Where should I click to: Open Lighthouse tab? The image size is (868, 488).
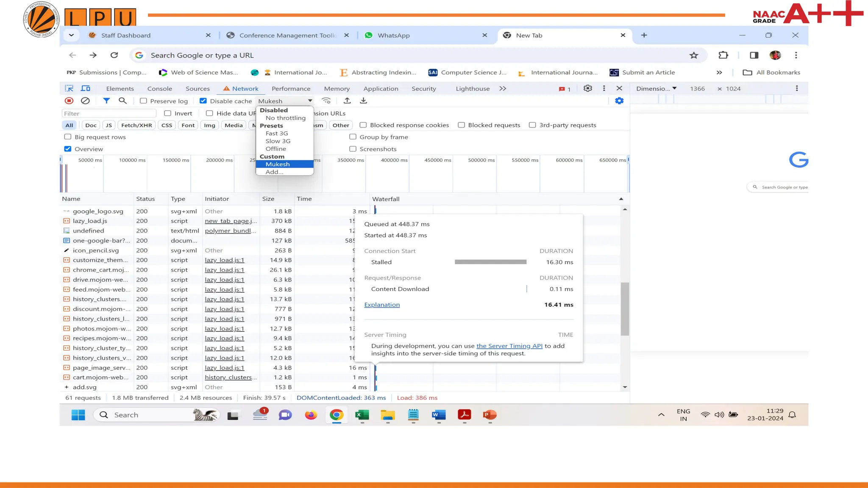(473, 89)
